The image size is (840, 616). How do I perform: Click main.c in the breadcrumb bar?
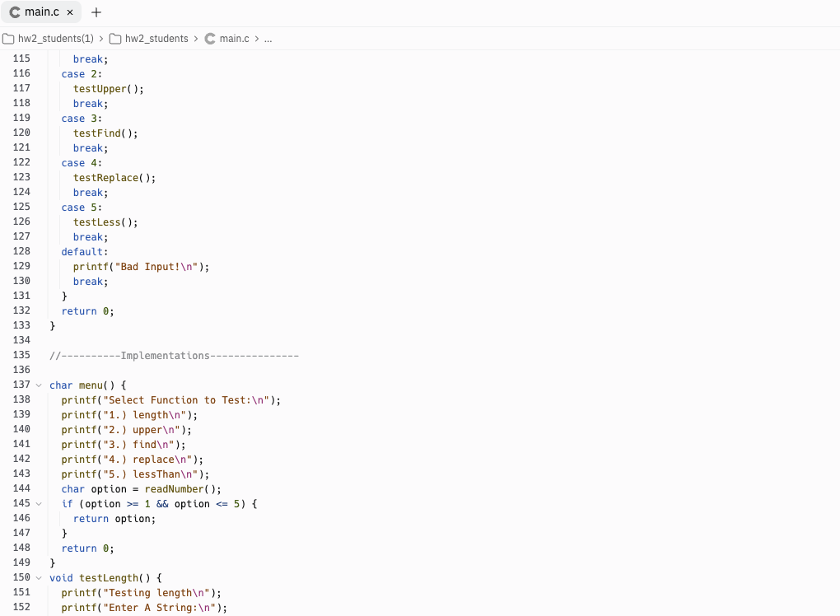tap(233, 38)
